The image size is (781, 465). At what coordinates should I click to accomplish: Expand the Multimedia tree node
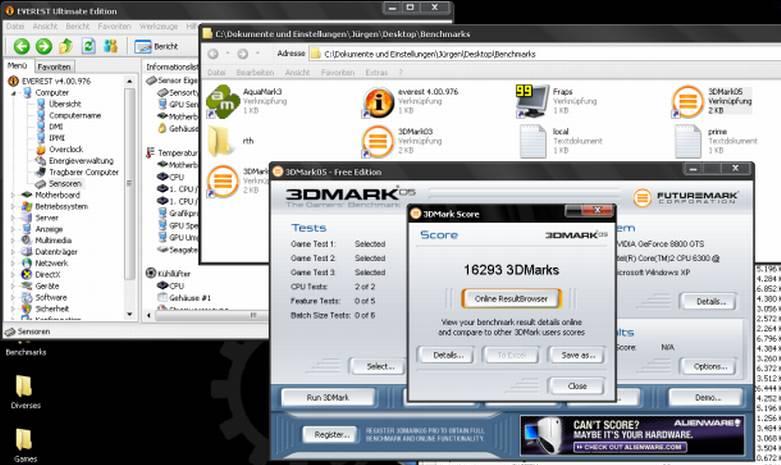click(x=13, y=240)
